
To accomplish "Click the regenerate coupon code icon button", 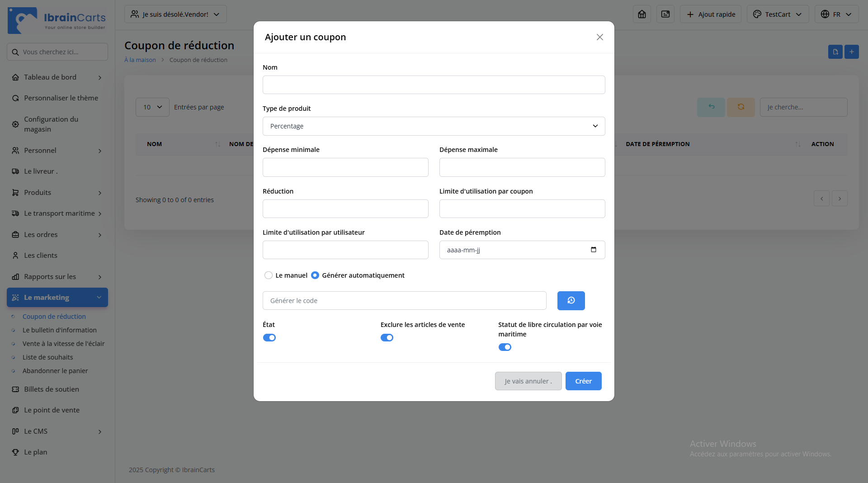I will point(571,301).
